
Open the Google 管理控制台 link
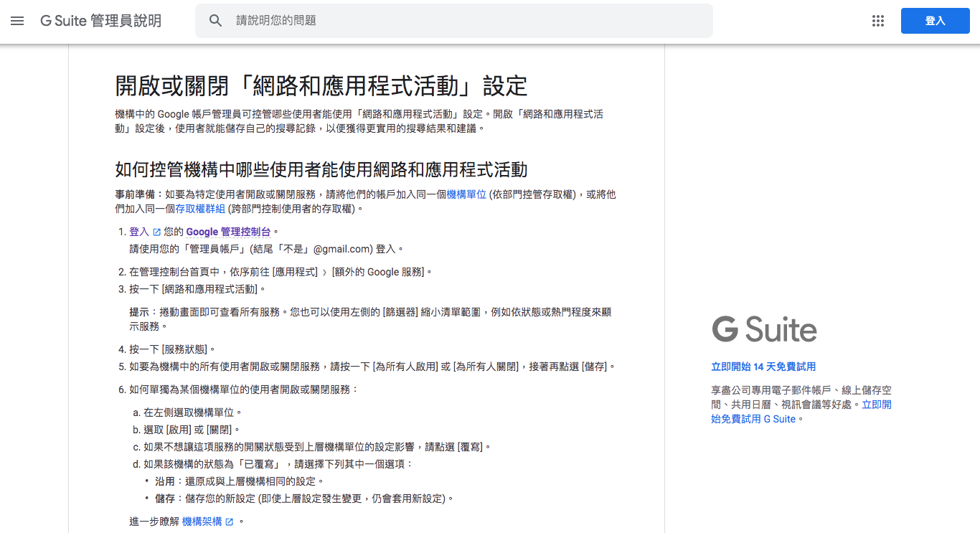(228, 232)
